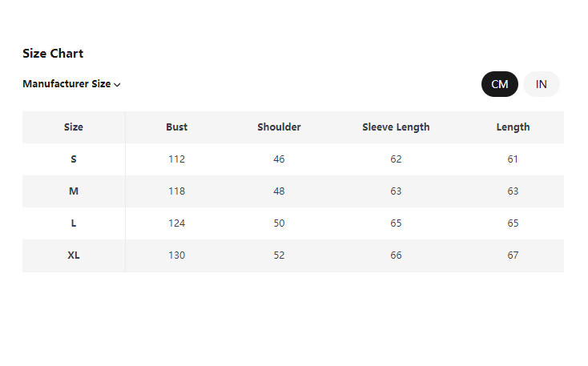Click bust value 112 for size S
The width and height of the screenshot is (588, 366).
[177, 159]
